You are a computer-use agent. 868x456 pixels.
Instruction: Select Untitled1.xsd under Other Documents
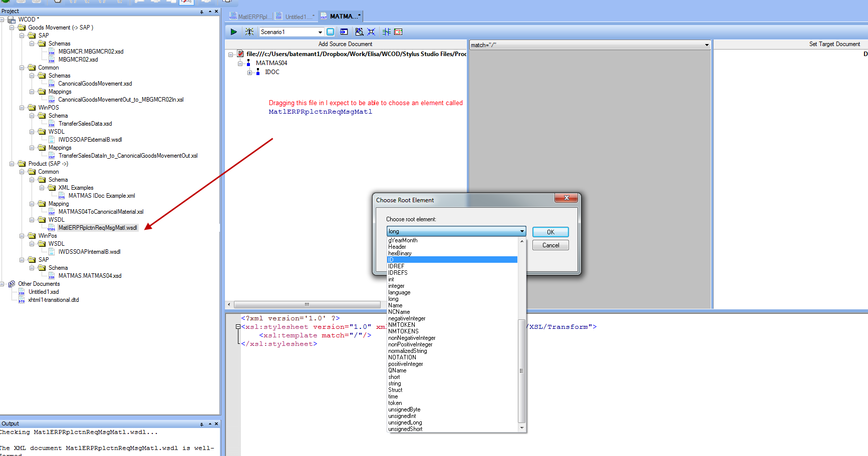pyautogui.click(x=44, y=292)
